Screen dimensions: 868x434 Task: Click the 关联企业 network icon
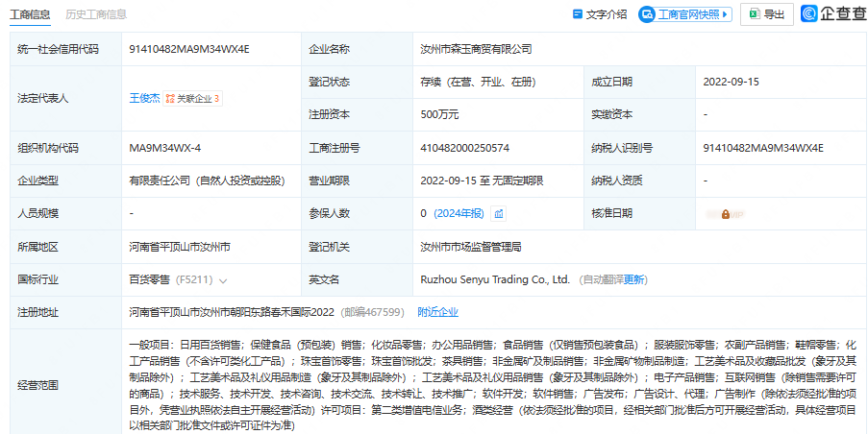(x=169, y=98)
